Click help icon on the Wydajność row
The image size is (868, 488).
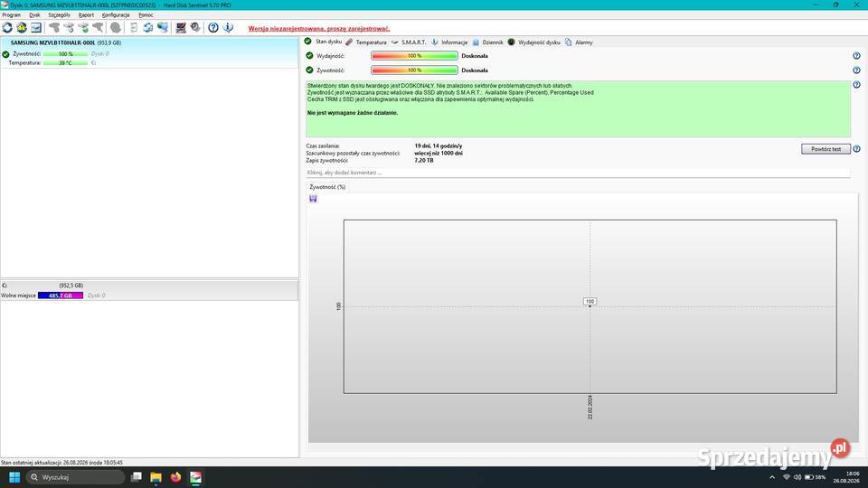[x=856, y=56]
